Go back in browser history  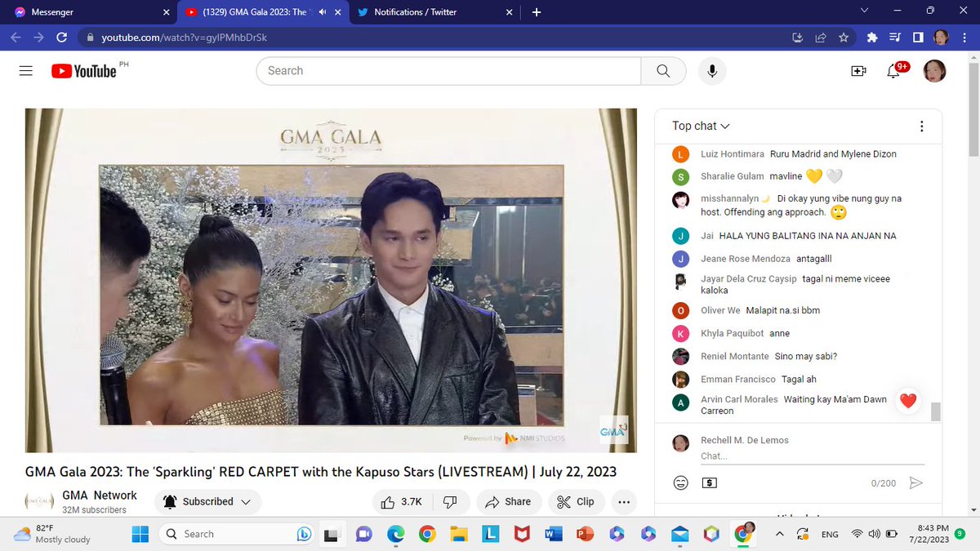point(16,38)
